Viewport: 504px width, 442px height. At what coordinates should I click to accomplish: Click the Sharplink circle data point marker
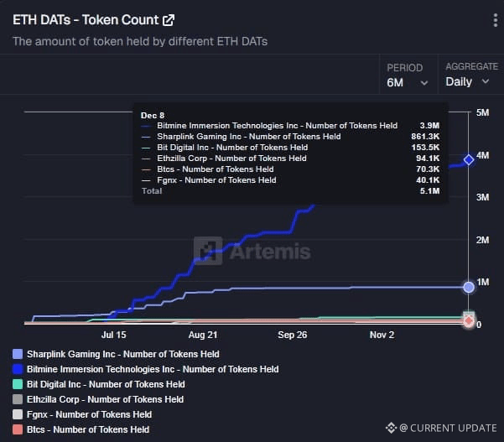pyautogui.click(x=469, y=287)
